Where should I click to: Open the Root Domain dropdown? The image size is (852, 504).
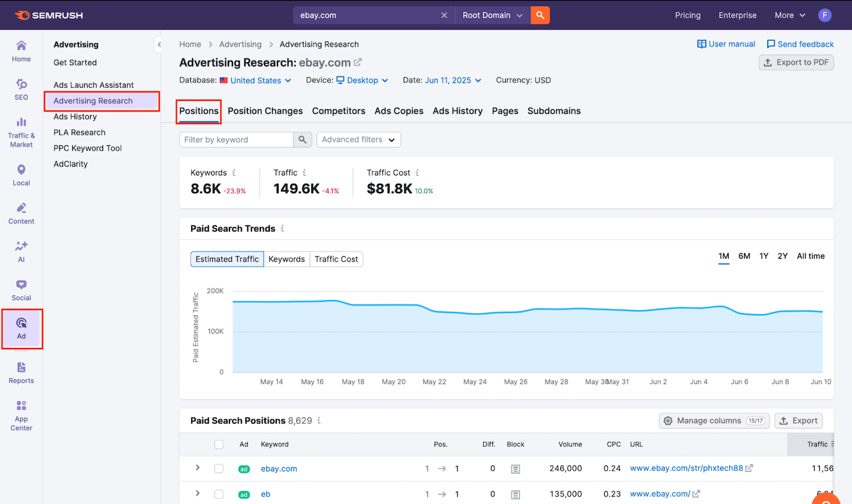[492, 15]
